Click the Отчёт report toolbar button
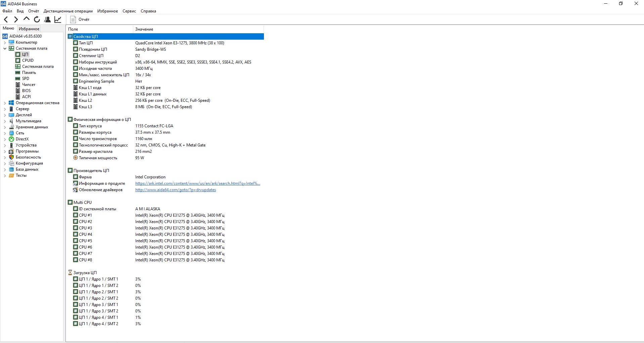 pos(80,19)
